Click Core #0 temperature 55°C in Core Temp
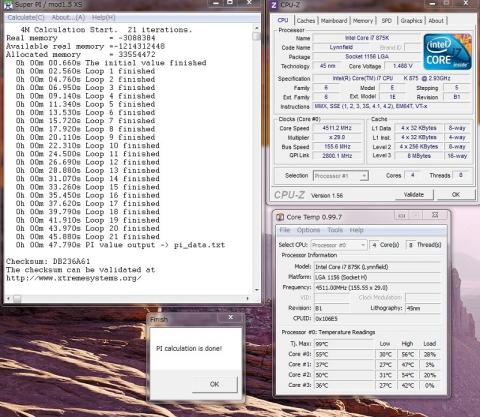The height and width of the screenshot is (417, 480). [344, 354]
